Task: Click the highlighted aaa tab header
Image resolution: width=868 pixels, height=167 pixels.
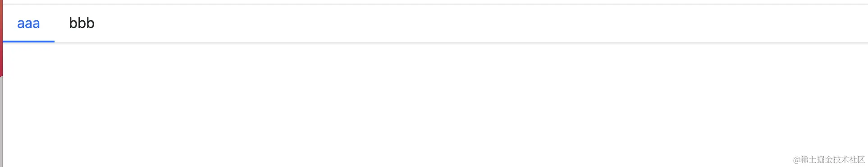Action: [28, 23]
